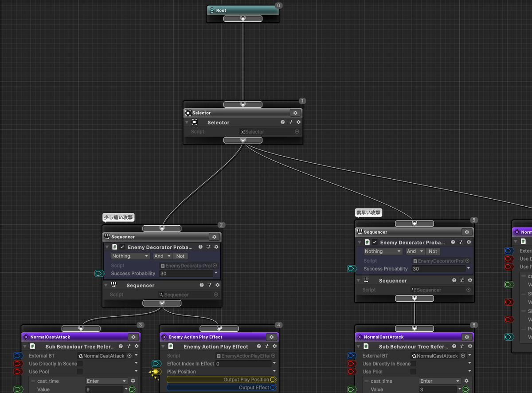Open help for Sub Behaviour Tree in node 3
The height and width of the screenshot is (393, 532).
(x=121, y=346)
